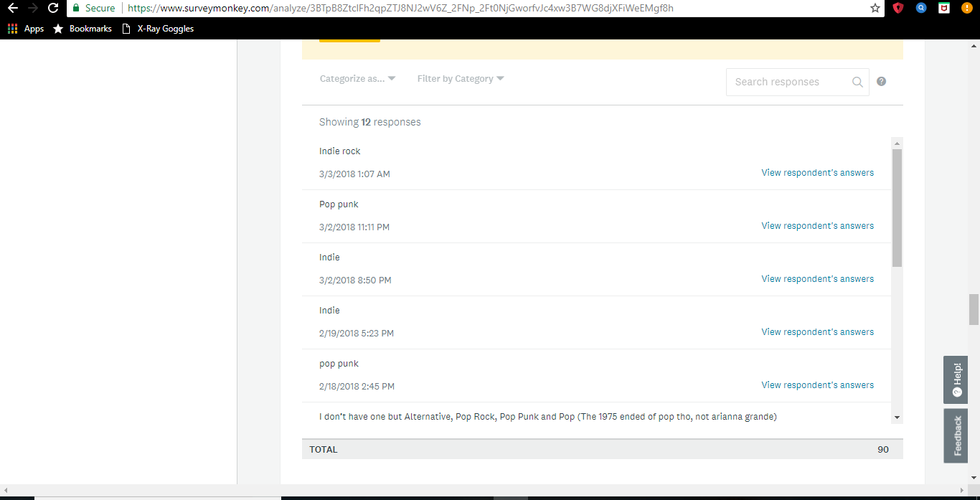Open the Filter by Category dropdown
Viewport: 980px width, 500px height.
(x=461, y=79)
